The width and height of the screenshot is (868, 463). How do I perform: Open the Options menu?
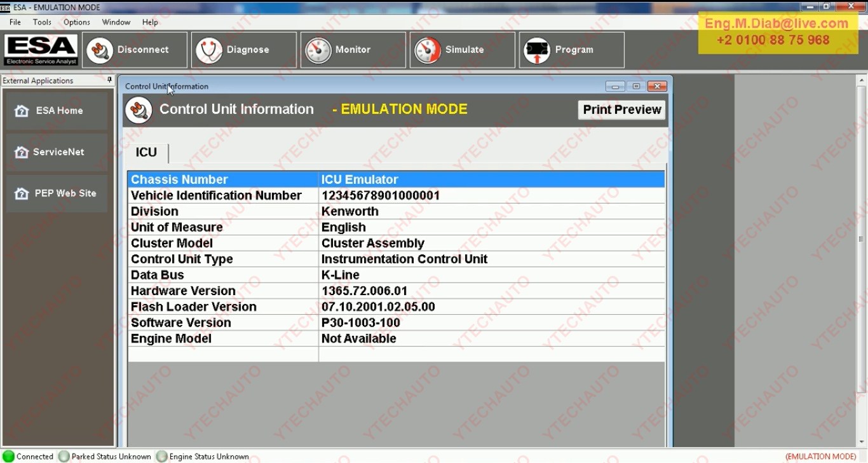click(x=76, y=22)
